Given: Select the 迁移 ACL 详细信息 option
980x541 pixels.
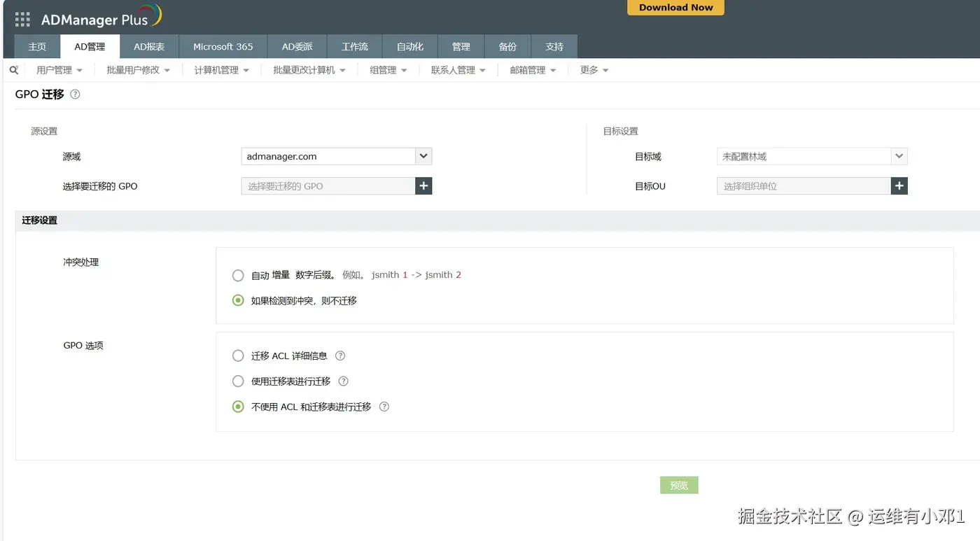Looking at the screenshot, I should tap(238, 356).
